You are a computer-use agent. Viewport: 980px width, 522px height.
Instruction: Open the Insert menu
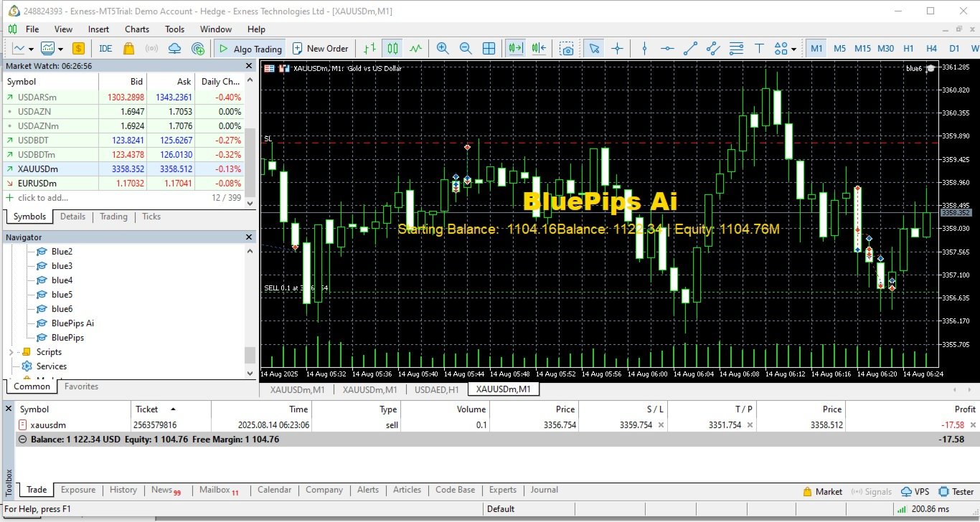click(99, 29)
